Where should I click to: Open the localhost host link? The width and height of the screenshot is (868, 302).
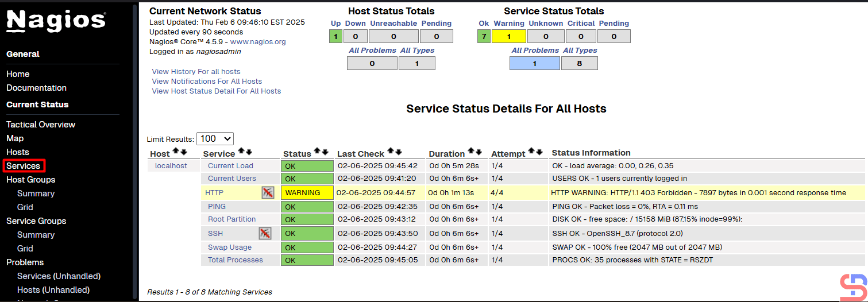171,165
